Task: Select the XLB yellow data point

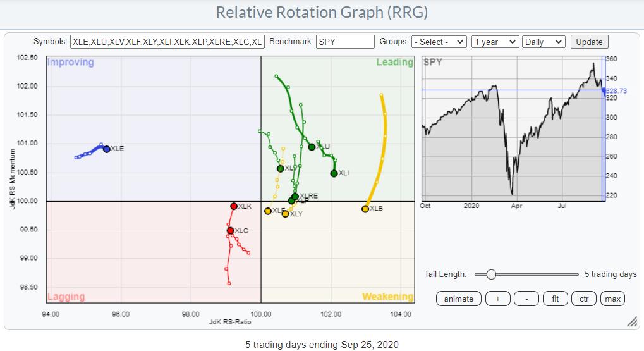Action: (365, 209)
